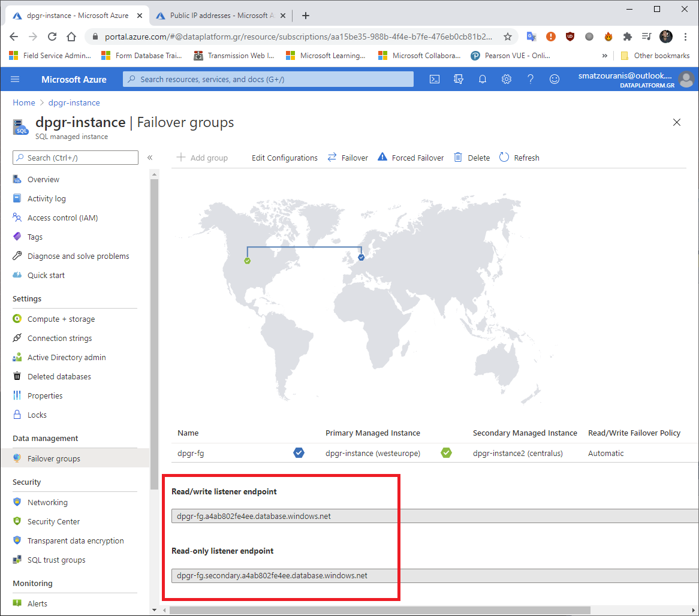Trigger Forced Failover using its warning icon
Image resolution: width=699 pixels, height=616 pixels.
(x=382, y=157)
